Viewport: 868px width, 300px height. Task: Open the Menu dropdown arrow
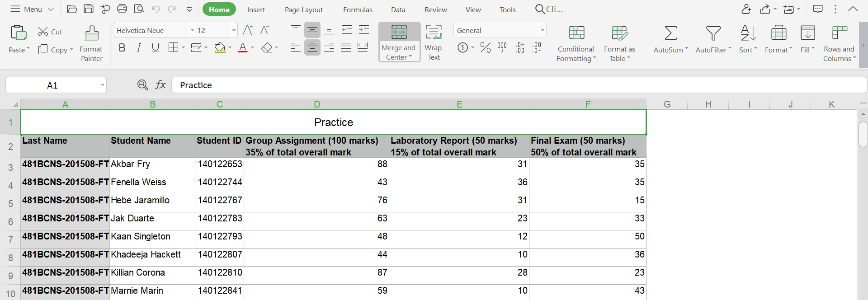point(51,9)
